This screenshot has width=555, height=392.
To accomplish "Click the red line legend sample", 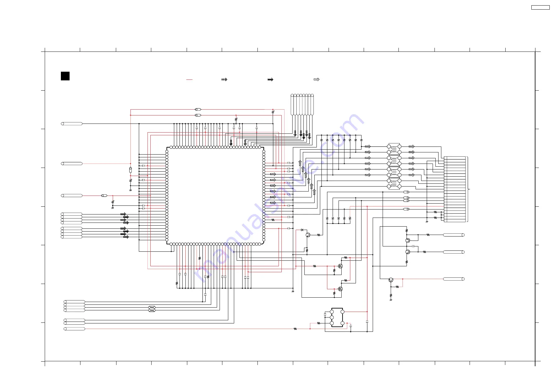I will click(x=189, y=80).
